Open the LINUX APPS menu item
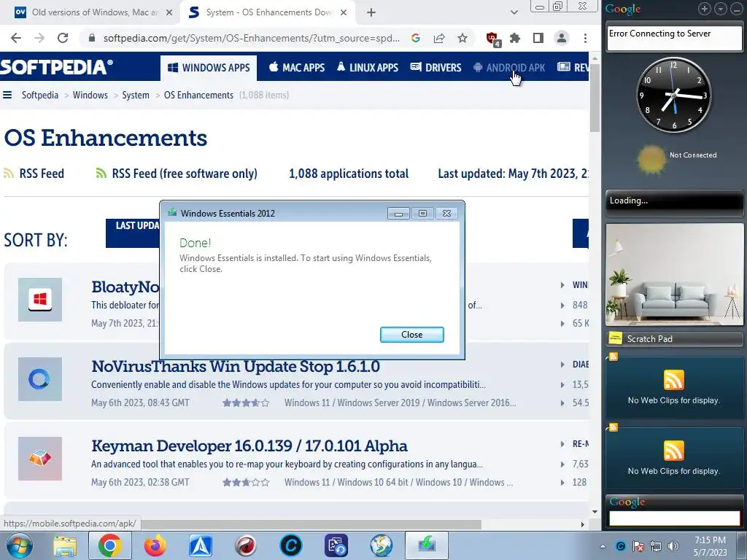Screen dimensions: 747x560 pyautogui.click(x=368, y=68)
